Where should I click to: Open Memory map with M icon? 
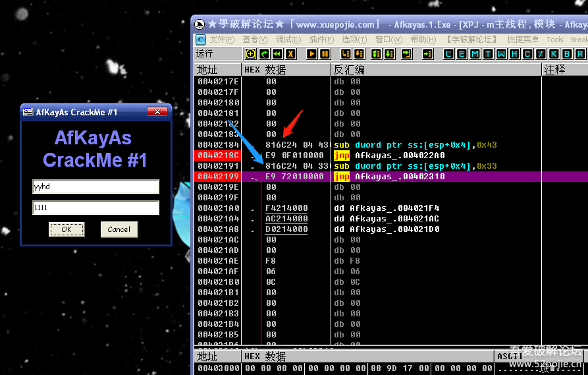tap(475, 54)
